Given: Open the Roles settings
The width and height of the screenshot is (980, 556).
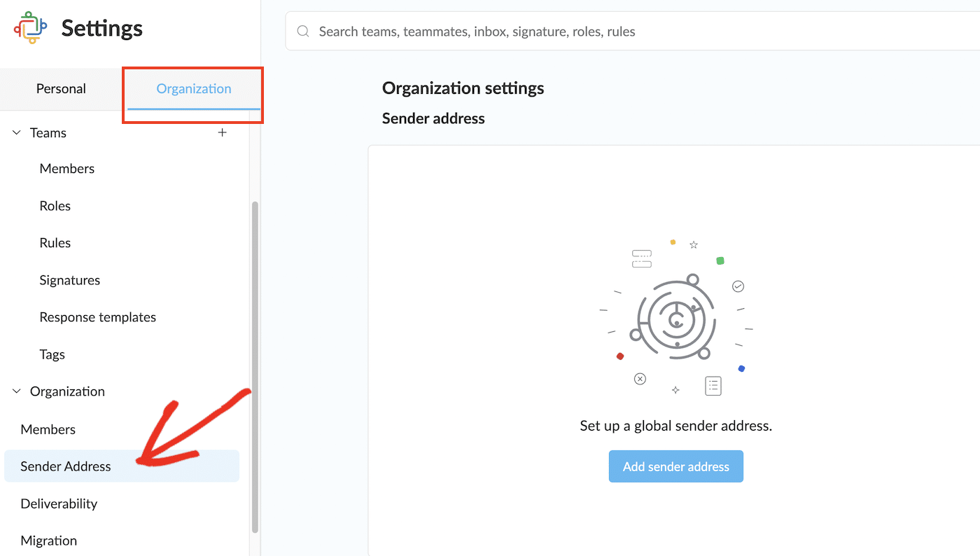Looking at the screenshot, I should (55, 205).
